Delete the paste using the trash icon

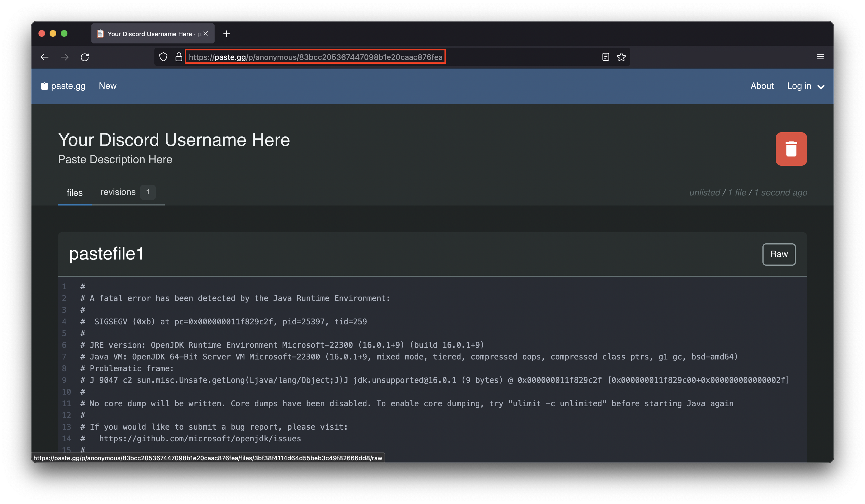(791, 149)
